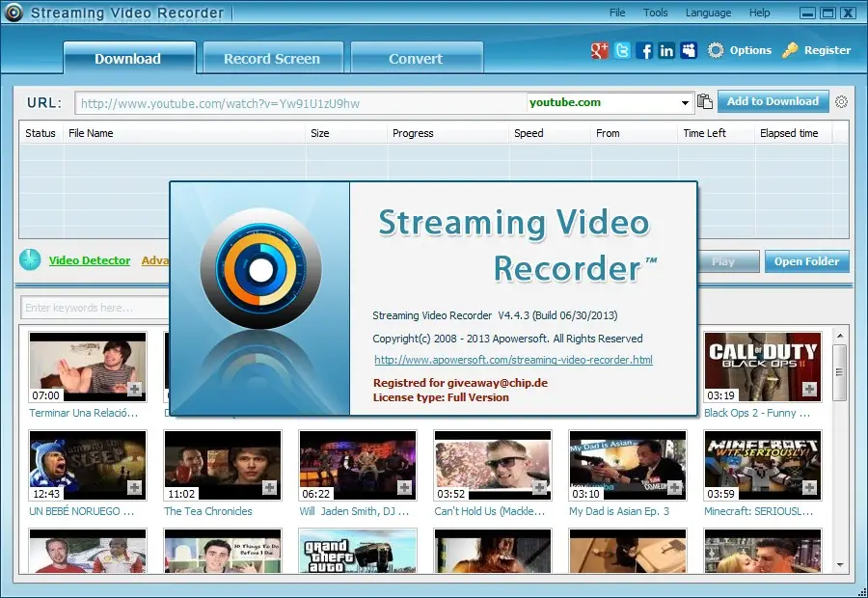Viewport: 868px width, 598px height.
Task: Switch to the Record Screen tab
Action: (x=273, y=58)
